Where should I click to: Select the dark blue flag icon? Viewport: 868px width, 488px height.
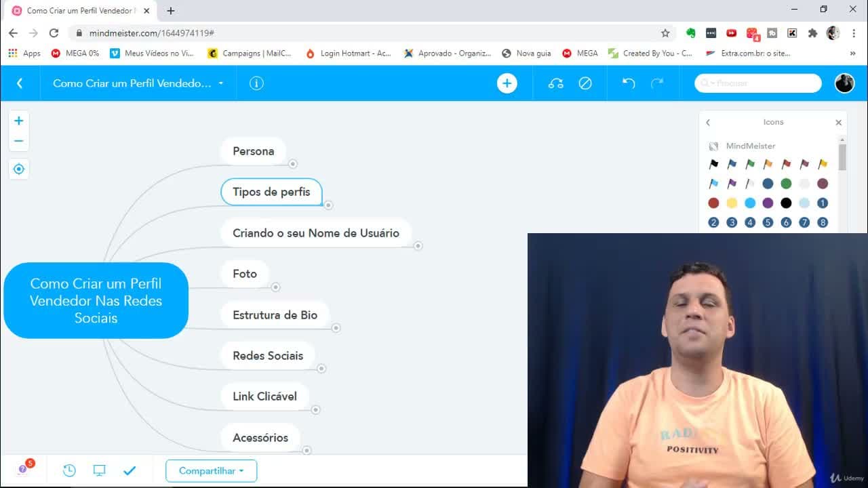[732, 164]
